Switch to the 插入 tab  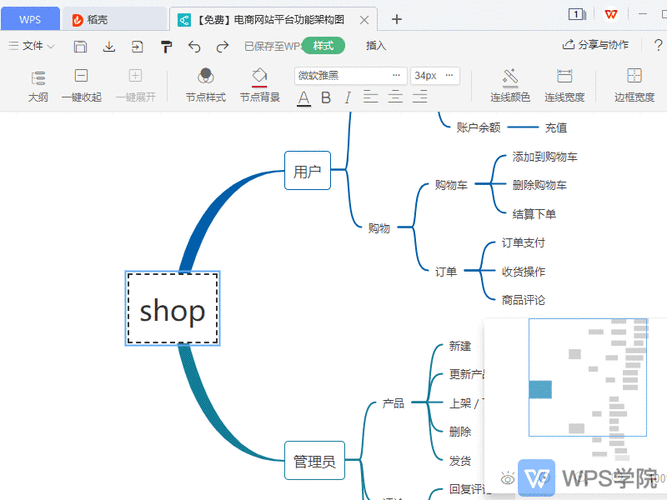(x=376, y=46)
